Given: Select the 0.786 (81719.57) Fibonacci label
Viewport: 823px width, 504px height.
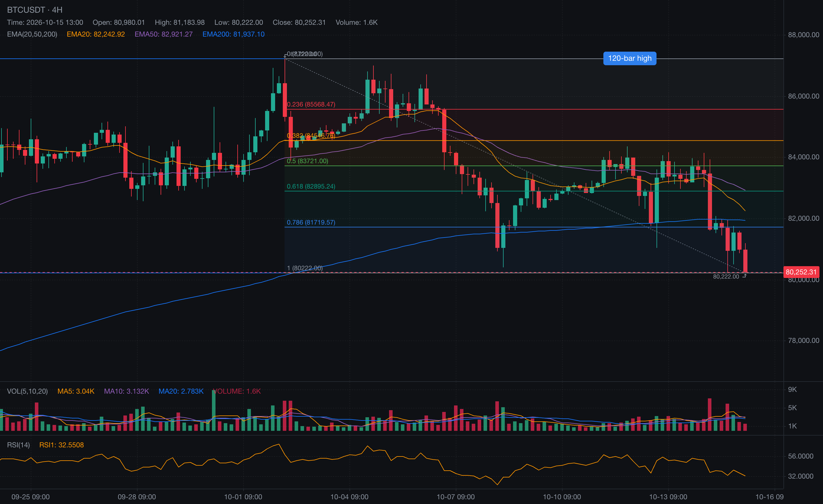Looking at the screenshot, I should (x=311, y=222).
